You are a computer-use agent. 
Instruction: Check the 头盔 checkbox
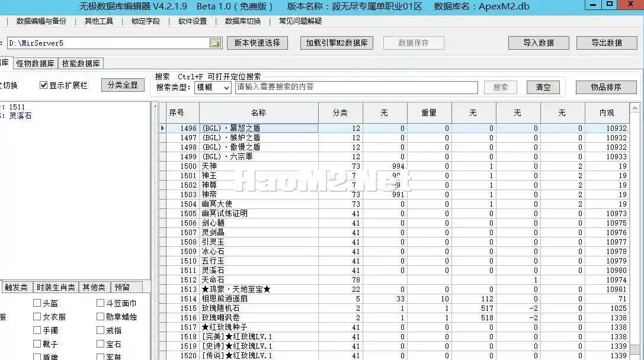tap(37, 303)
